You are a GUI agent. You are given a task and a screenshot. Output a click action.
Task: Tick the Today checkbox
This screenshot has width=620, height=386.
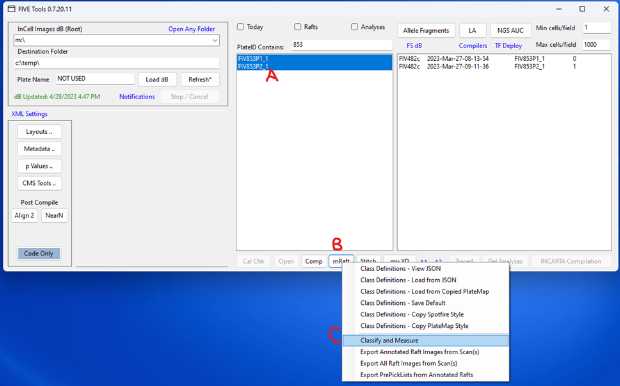click(x=240, y=27)
